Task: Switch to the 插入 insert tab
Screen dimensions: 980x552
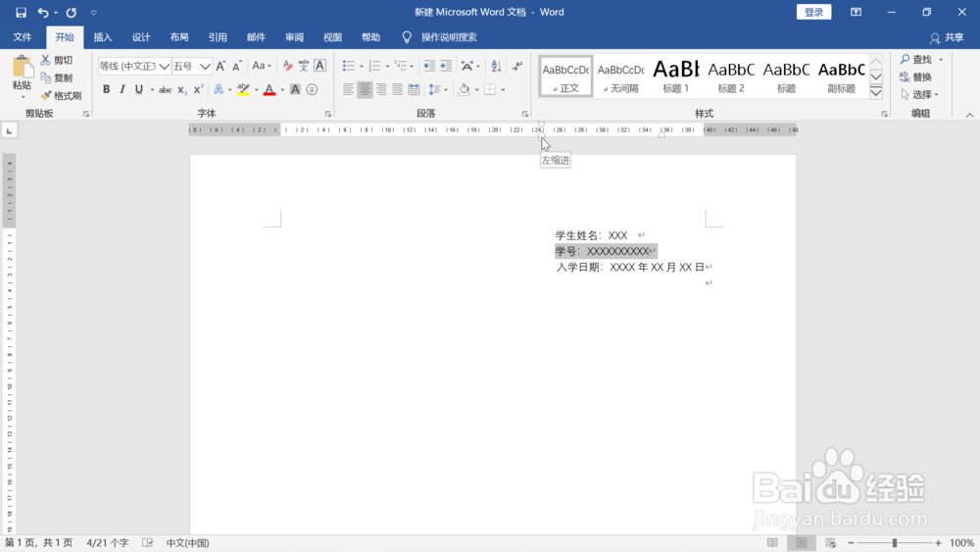Action: 103,37
